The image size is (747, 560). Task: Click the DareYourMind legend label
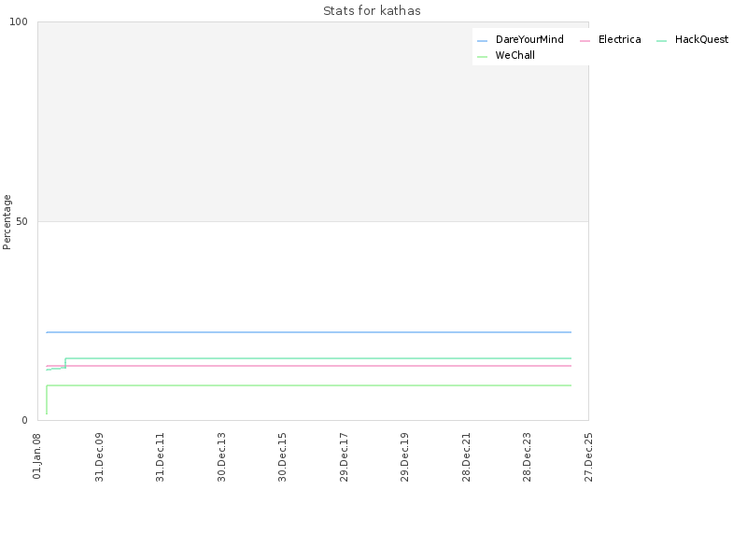(529, 39)
